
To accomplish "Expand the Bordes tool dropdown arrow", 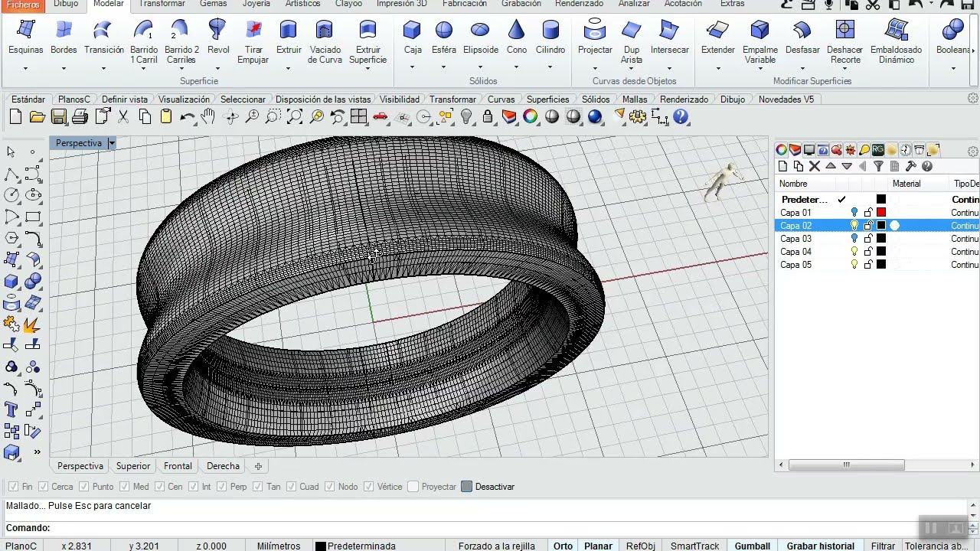I will [64, 68].
